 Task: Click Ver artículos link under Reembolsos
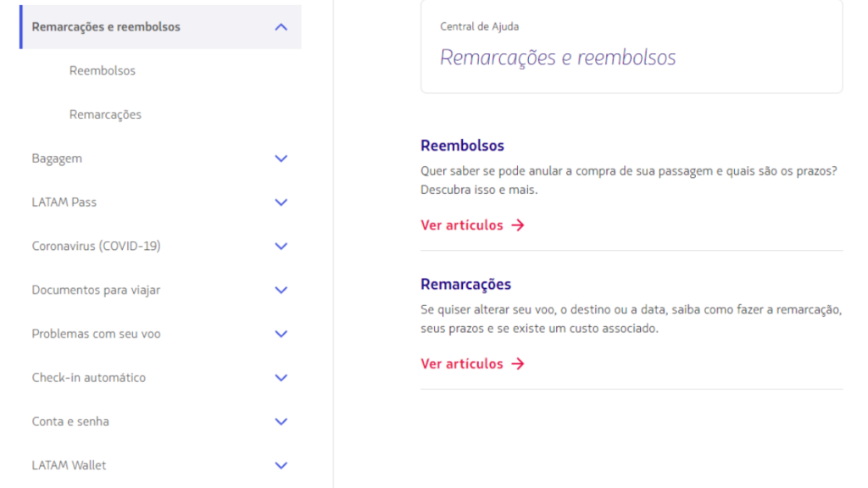pyautogui.click(x=462, y=225)
